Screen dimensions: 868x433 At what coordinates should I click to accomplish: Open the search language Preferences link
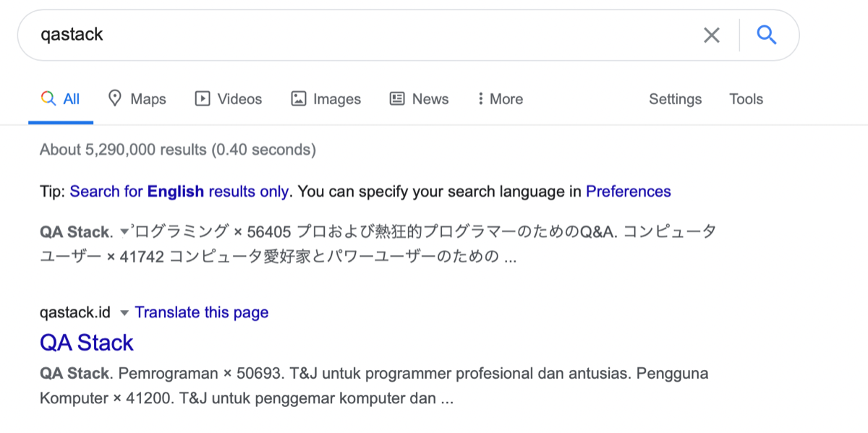pos(629,192)
